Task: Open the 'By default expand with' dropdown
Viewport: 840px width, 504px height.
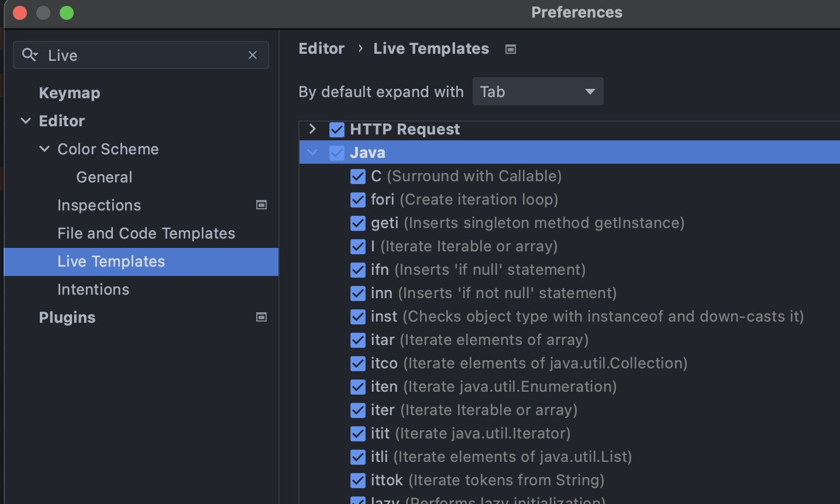Action: [538, 92]
